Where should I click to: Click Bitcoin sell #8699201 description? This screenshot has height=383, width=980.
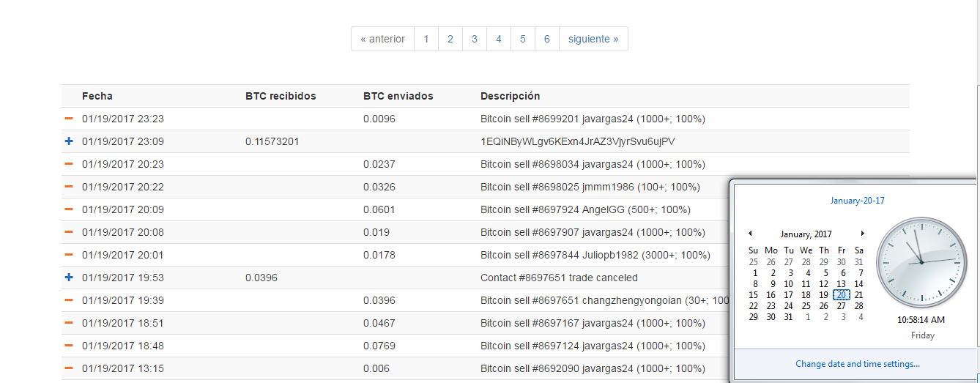[593, 119]
